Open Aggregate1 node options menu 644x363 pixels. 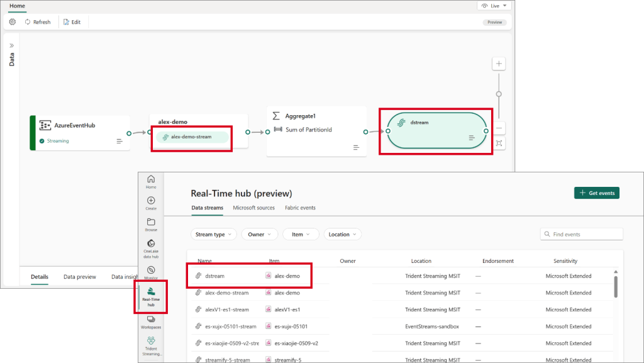[x=356, y=147]
